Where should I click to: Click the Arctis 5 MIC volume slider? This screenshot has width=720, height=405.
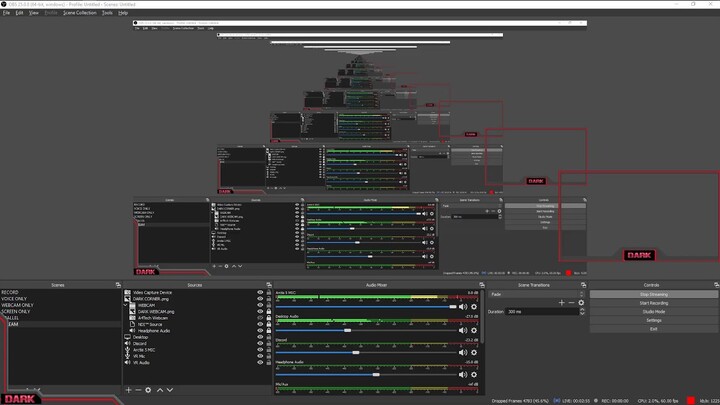[366, 307]
